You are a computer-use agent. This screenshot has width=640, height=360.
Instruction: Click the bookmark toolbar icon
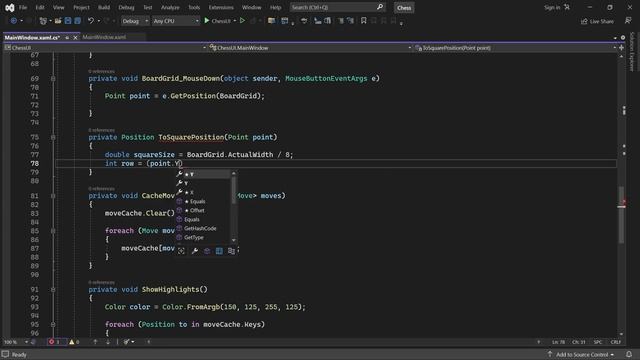click(x=363, y=21)
